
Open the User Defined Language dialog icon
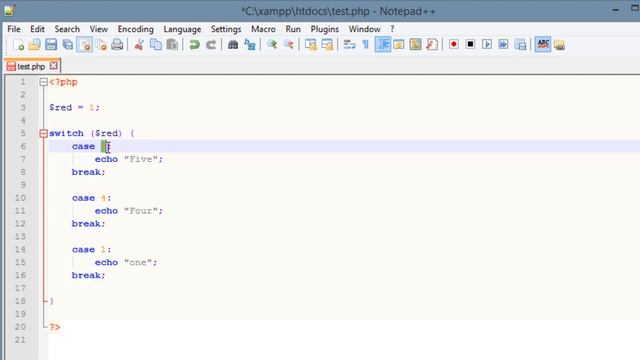pos(399,44)
